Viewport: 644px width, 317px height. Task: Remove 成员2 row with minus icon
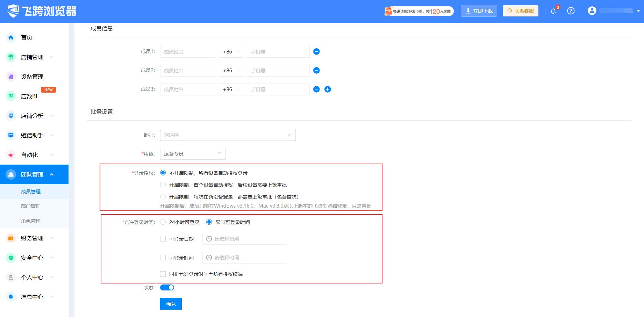coord(316,71)
